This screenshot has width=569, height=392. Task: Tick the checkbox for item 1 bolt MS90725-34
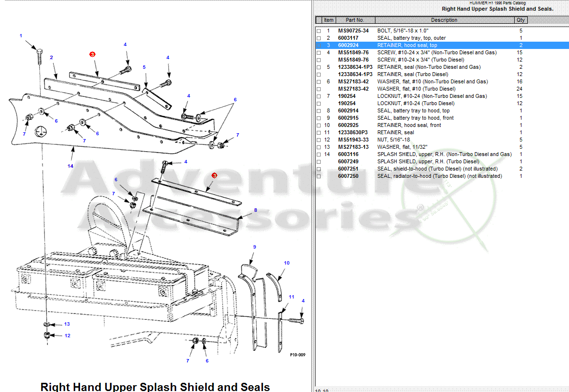click(x=319, y=31)
